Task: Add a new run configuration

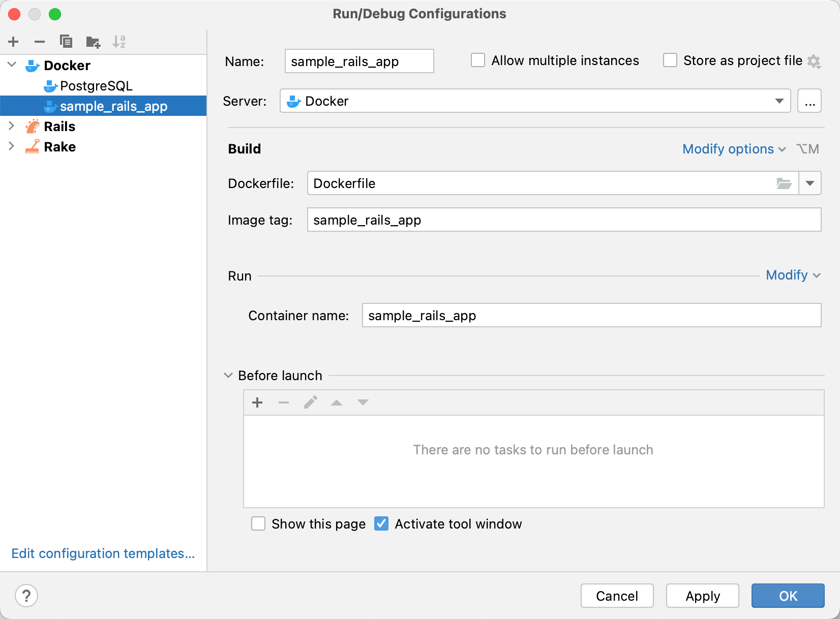Action: (13, 42)
